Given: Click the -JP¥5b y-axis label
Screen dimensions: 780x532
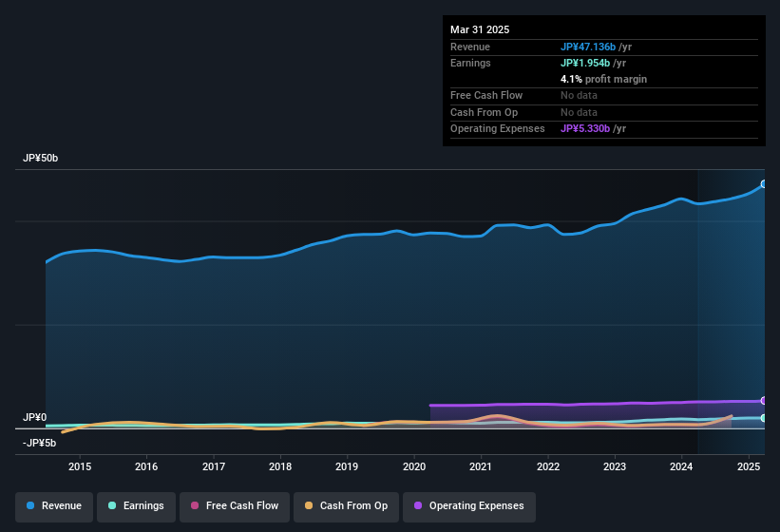Looking at the screenshot, I should (39, 443).
